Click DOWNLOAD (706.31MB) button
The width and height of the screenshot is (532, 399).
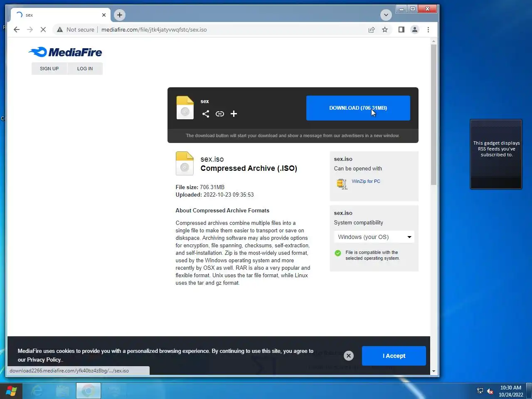point(358,108)
